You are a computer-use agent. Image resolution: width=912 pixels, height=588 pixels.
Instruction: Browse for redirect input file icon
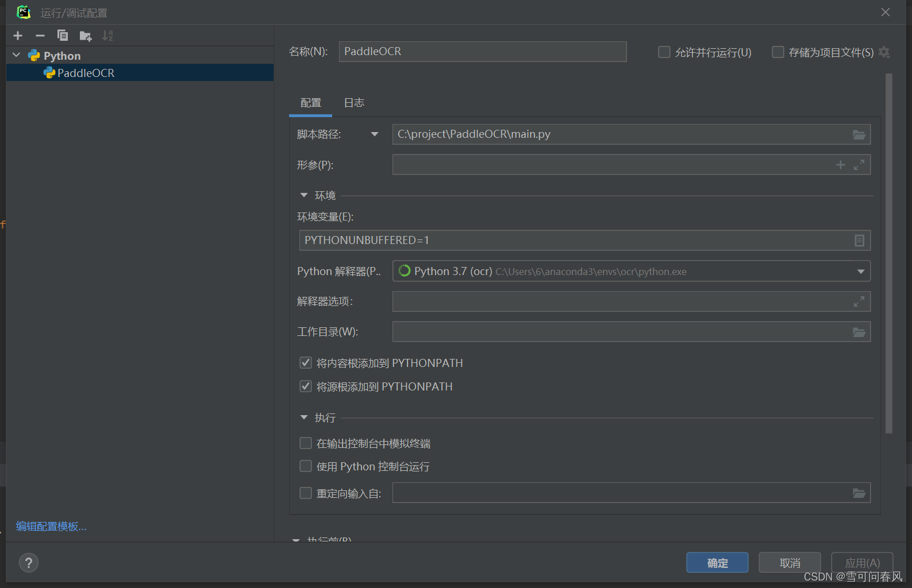(859, 493)
